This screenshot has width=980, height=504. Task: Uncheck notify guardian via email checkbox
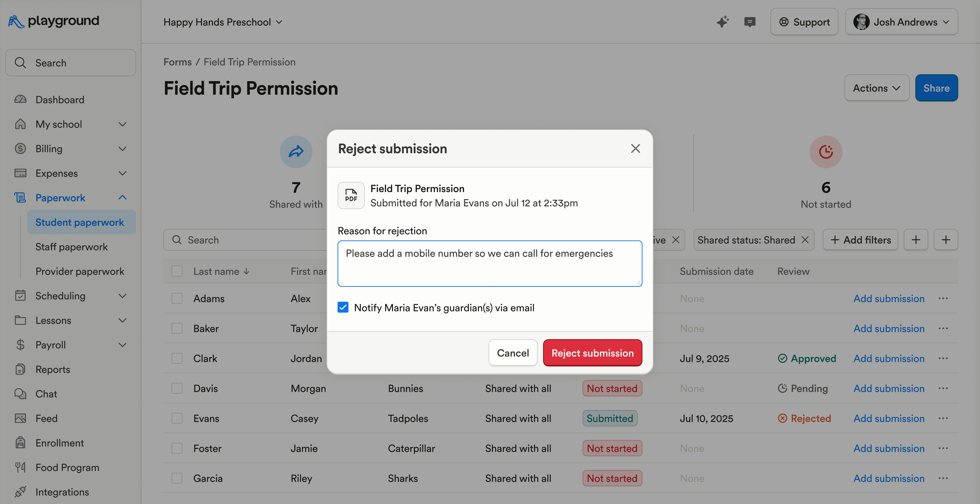[x=343, y=308]
